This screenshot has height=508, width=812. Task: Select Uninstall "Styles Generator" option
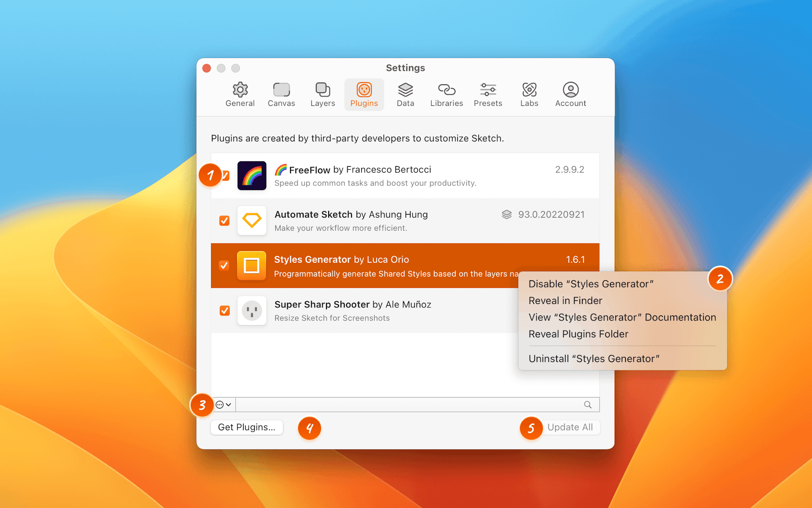tap(594, 359)
